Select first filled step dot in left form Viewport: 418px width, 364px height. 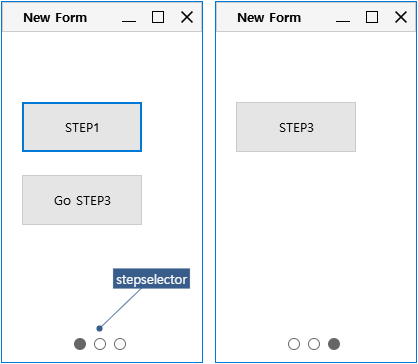[x=80, y=344]
